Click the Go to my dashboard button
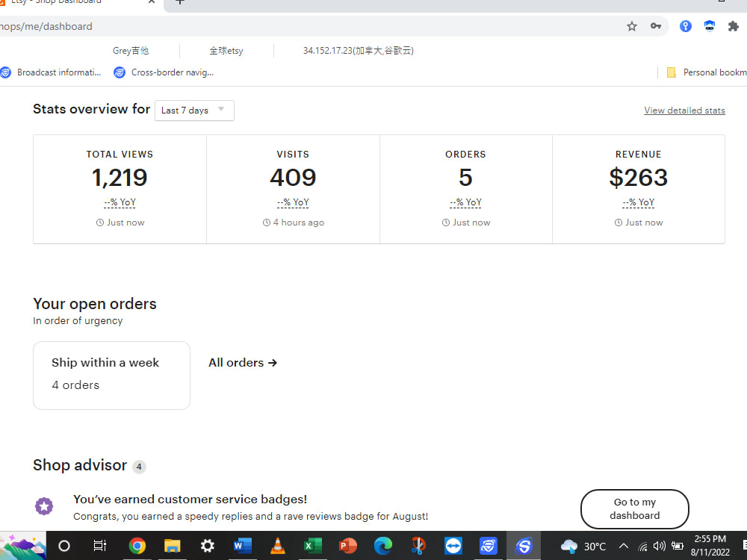The height and width of the screenshot is (560, 747). tap(634, 508)
